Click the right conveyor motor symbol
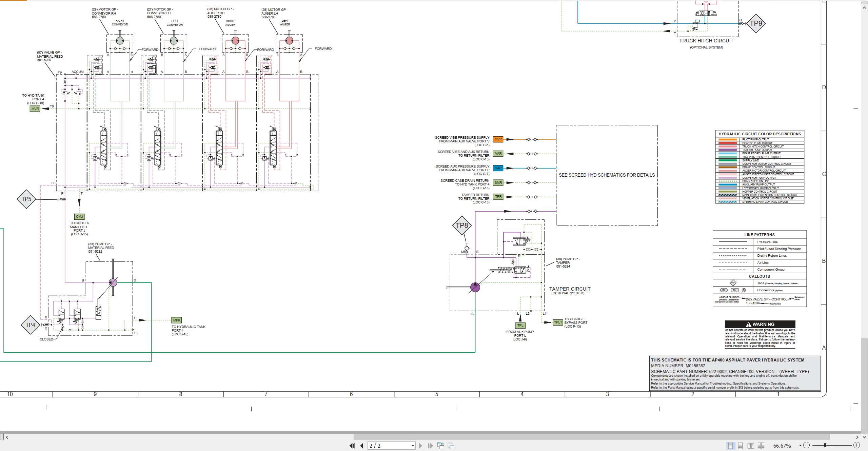The width and height of the screenshot is (868, 451). pyautogui.click(x=120, y=41)
